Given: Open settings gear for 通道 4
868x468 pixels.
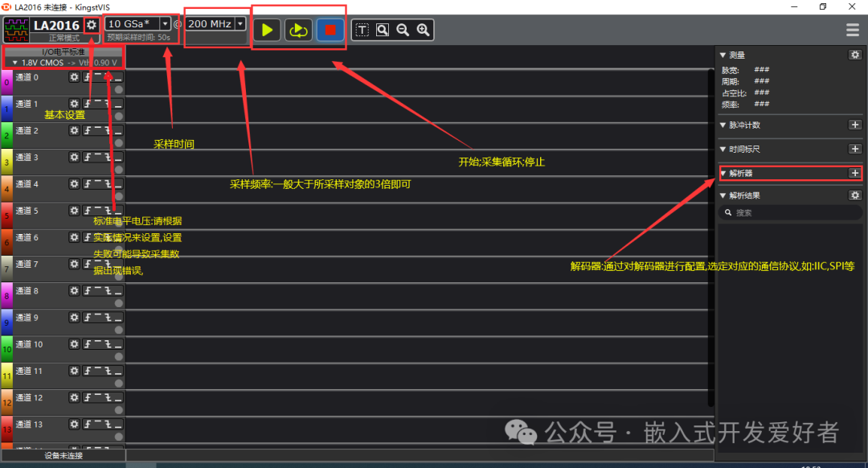Looking at the screenshot, I should [74, 183].
